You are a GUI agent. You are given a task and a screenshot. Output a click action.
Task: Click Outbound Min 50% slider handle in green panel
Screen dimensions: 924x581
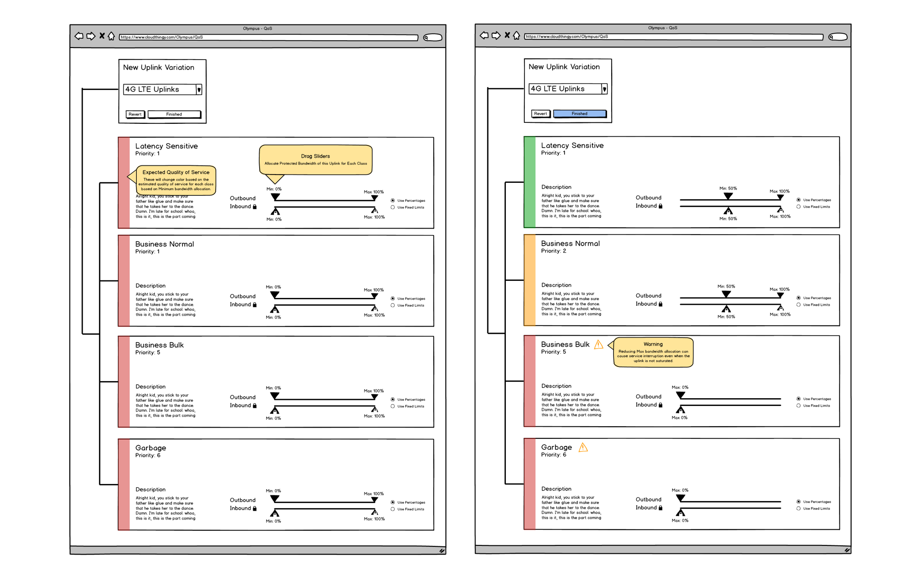point(728,196)
